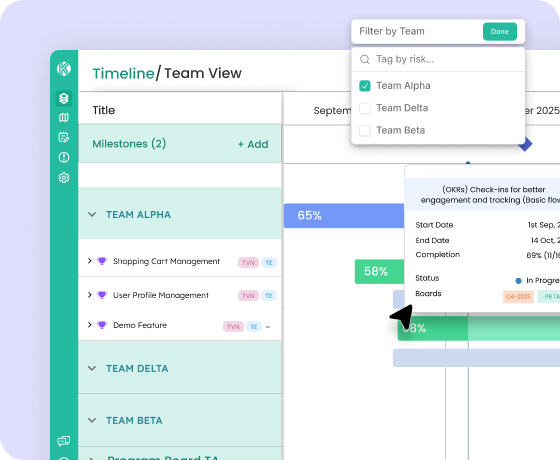This screenshot has width=560, height=460.
Task: Click the K logo in the sidebar
Action: coord(64,69)
